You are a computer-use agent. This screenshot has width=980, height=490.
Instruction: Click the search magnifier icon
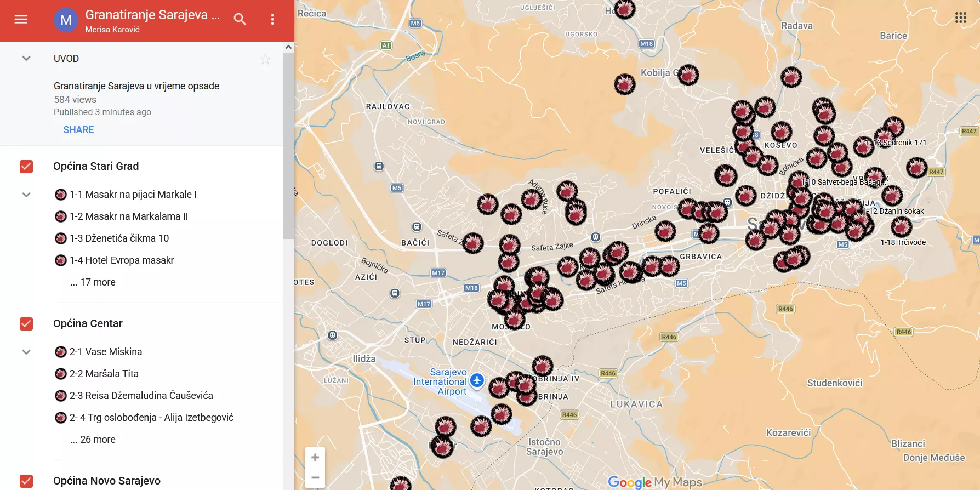pyautogui.click(x=240, y=20)
